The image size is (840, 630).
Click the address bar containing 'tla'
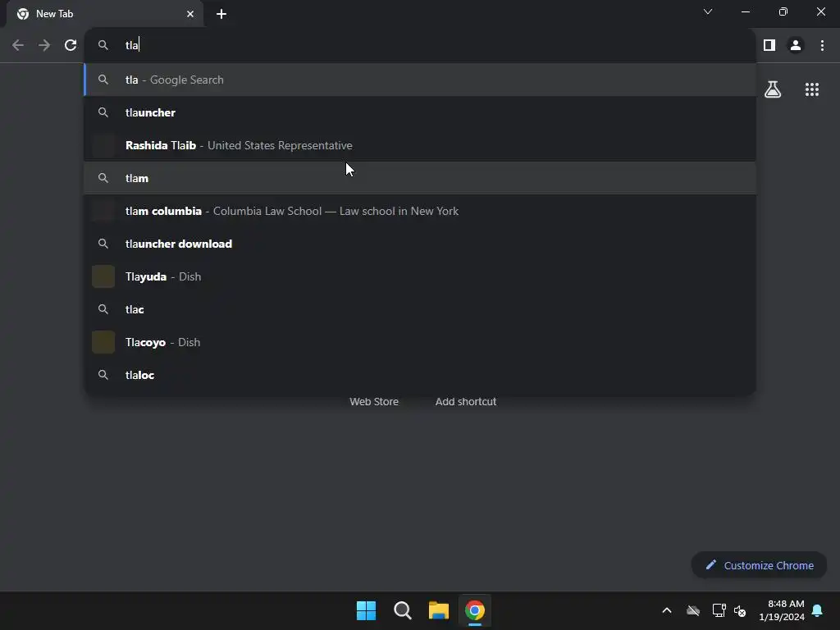click(419, 45)
